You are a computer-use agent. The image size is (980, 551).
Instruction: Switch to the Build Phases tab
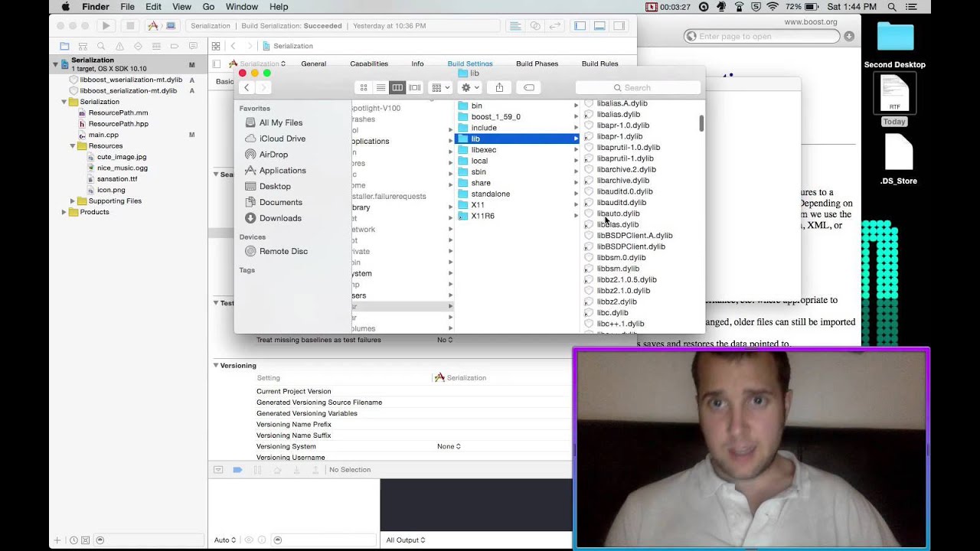click(x=537, y=64)
